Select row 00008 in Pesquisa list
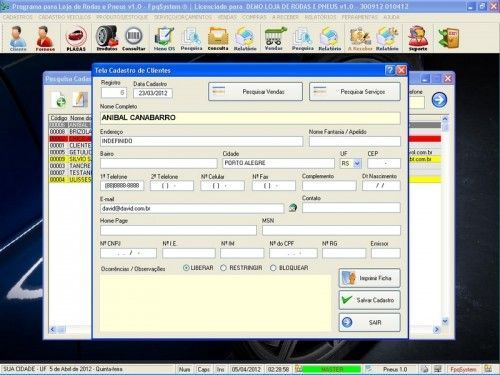 pyautogui.click(x=71, y=132)
